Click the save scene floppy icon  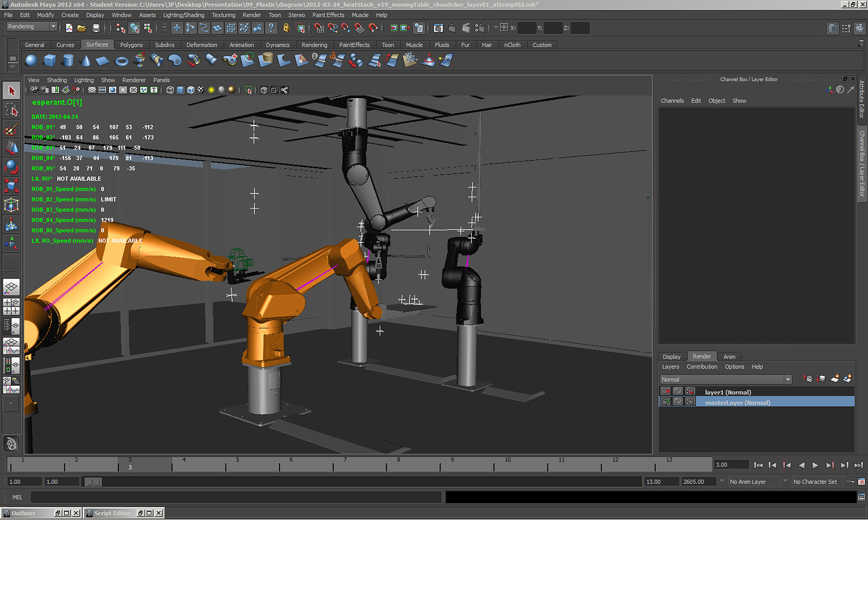(x=96, y=28)
